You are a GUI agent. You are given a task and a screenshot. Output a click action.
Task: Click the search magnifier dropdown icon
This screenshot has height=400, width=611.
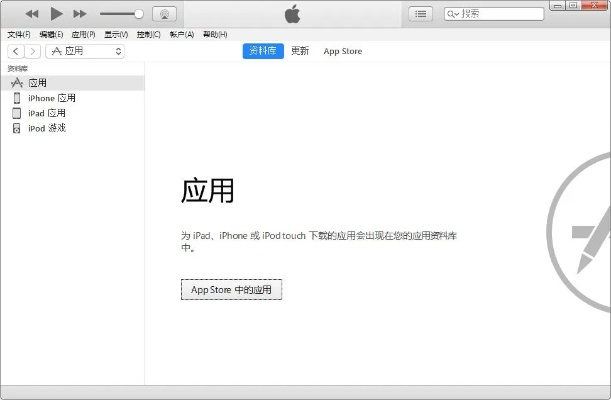[x=453, y=14]
